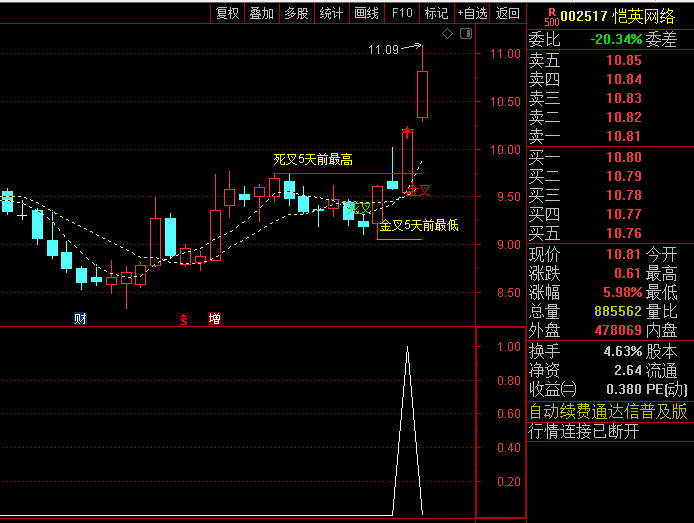Select the 多股 multi-stock view
The image size is (694, 523).
297,13
